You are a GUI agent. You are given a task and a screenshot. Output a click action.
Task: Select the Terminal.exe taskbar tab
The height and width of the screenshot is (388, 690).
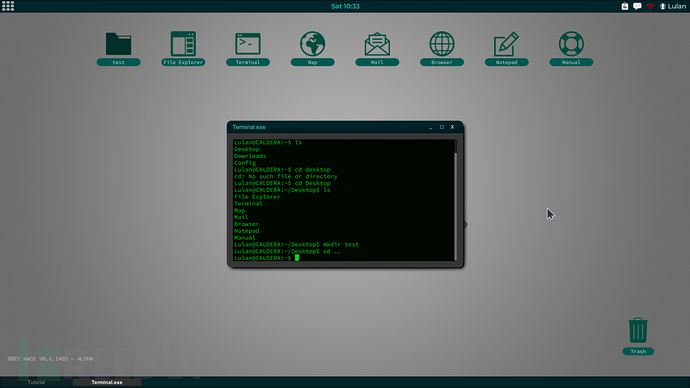click(x=107, y=382)
